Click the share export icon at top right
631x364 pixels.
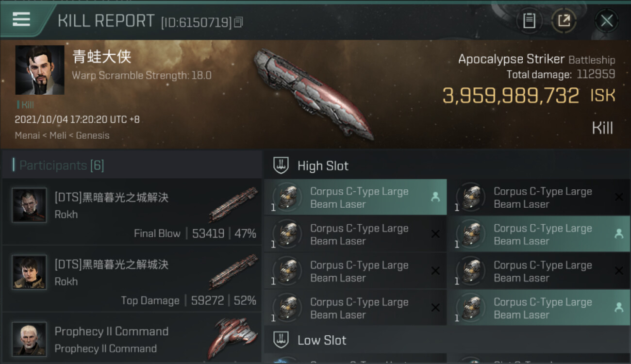click(564, 21)
